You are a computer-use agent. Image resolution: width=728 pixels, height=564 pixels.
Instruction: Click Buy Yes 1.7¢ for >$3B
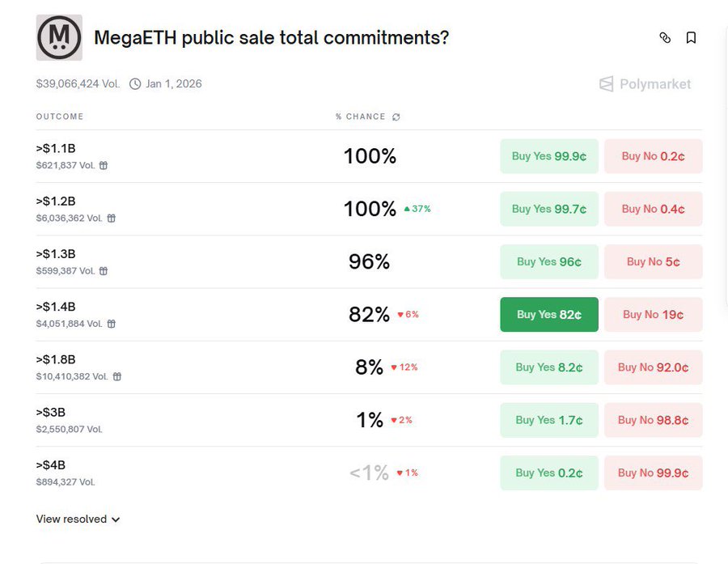coord(548,420)
